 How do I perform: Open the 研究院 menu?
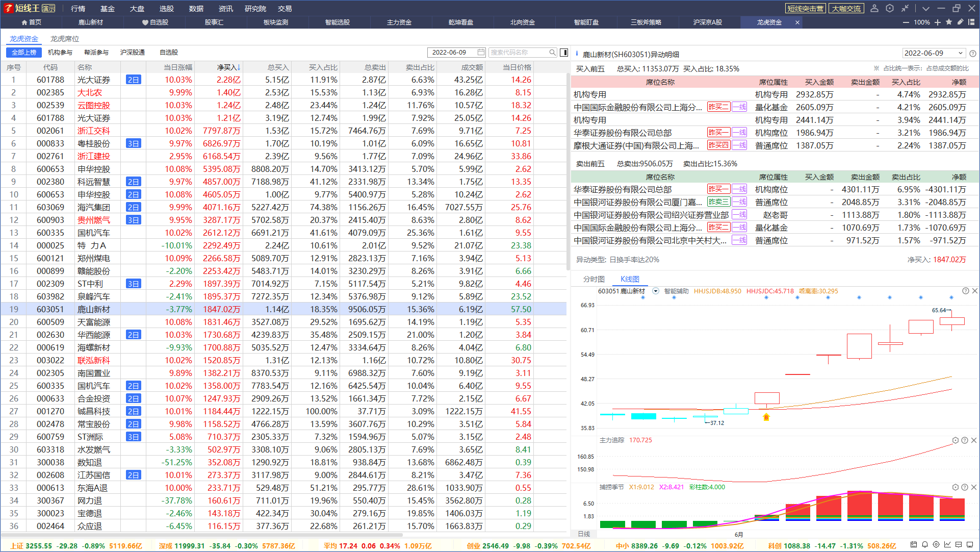click(255, 9)
